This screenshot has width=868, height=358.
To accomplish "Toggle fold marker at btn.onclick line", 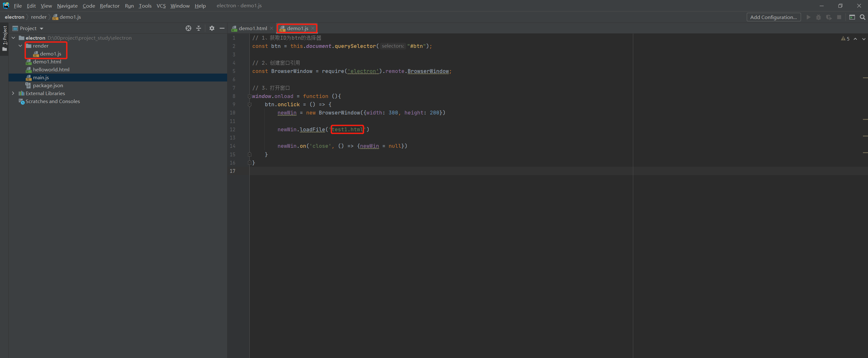I will (x=250, y=105).
